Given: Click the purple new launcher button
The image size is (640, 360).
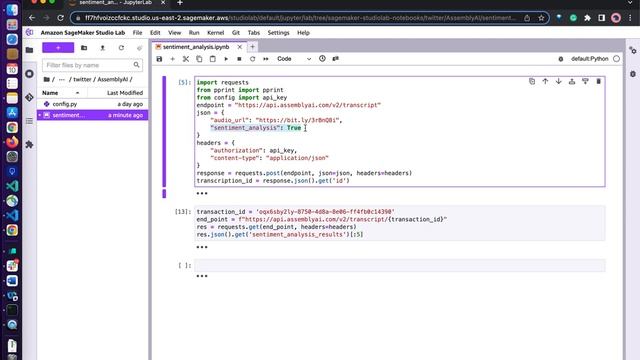Looking at the screenshot, I should 58,48.
